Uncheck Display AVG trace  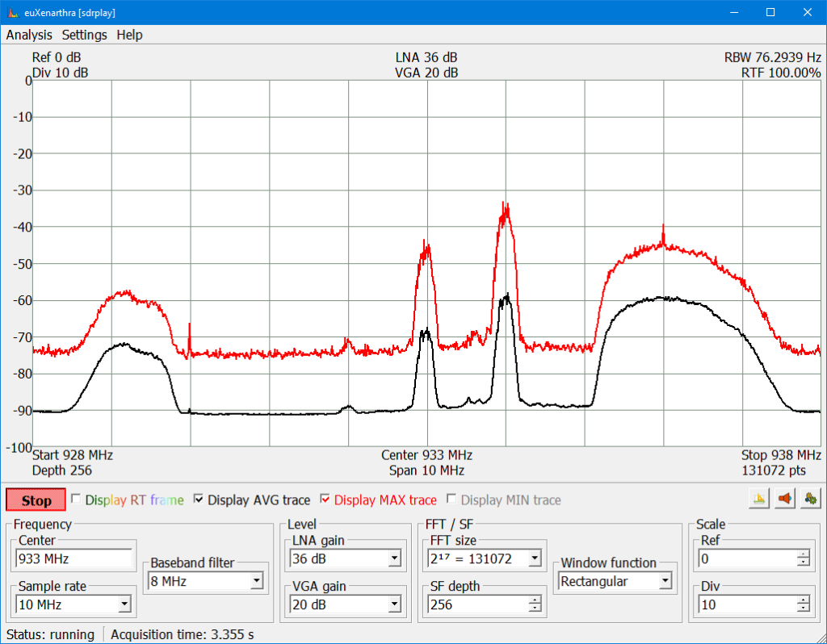tap(199, 500)
